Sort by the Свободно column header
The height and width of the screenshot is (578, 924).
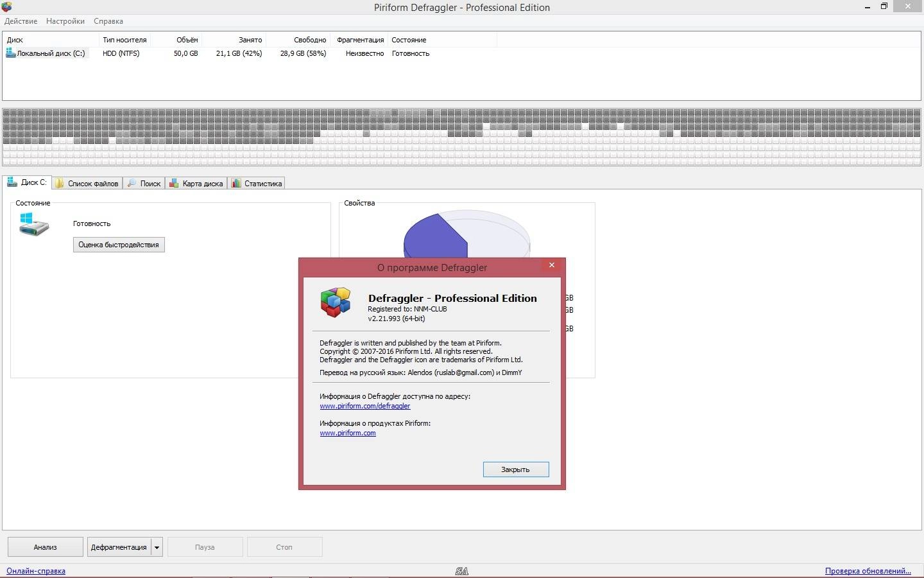pyautogui.click(x=298, y=40)
